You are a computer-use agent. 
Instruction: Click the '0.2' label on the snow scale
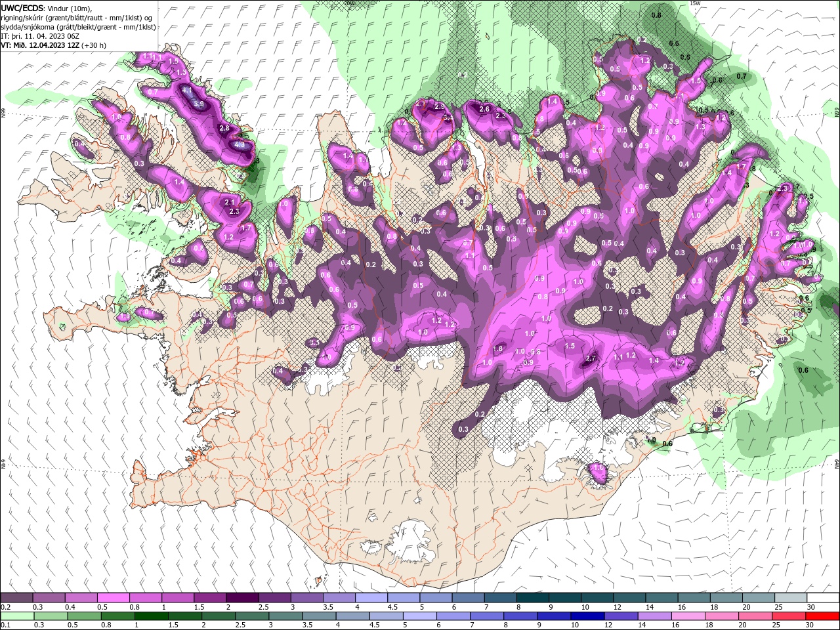6,607
